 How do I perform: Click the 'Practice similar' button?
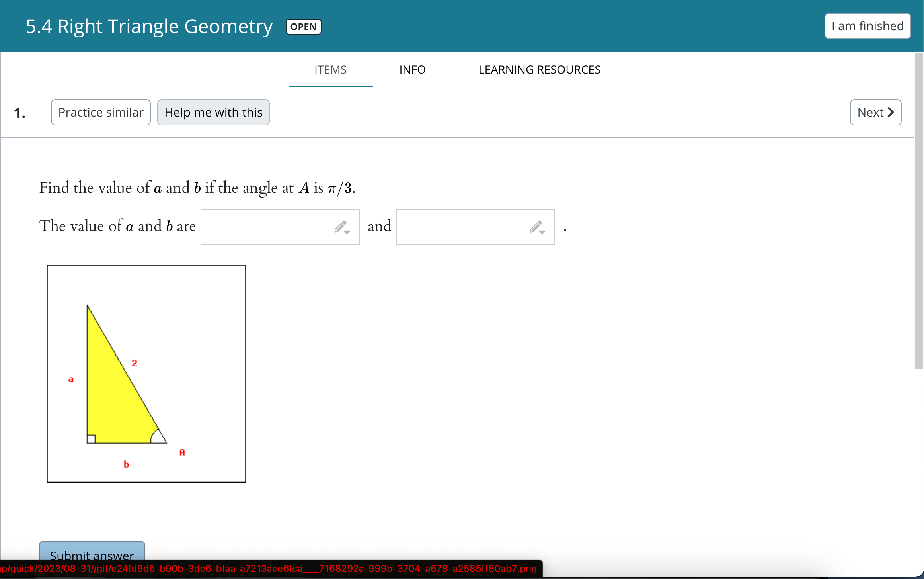(x=101, y=112)
